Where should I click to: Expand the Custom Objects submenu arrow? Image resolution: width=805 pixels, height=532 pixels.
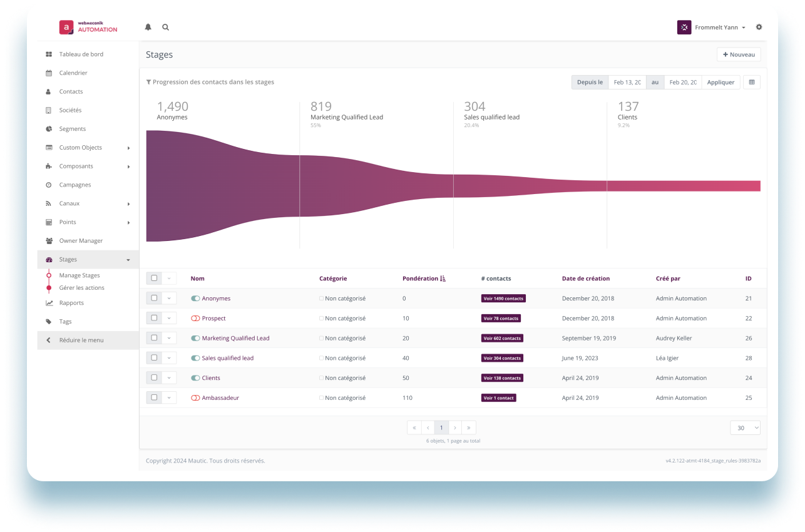(x=128, y=148)
